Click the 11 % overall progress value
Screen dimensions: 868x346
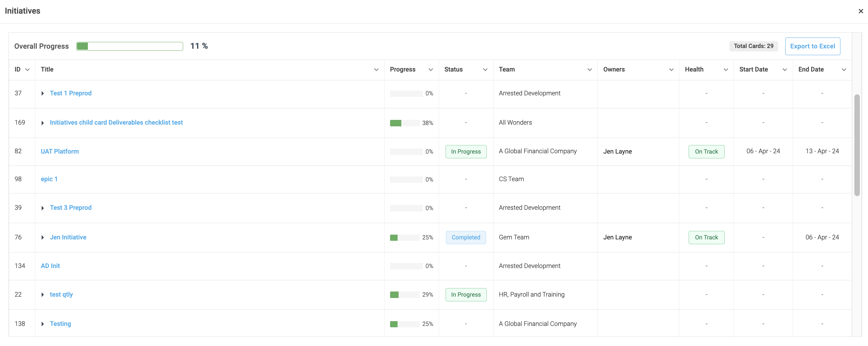coord(199,46)
